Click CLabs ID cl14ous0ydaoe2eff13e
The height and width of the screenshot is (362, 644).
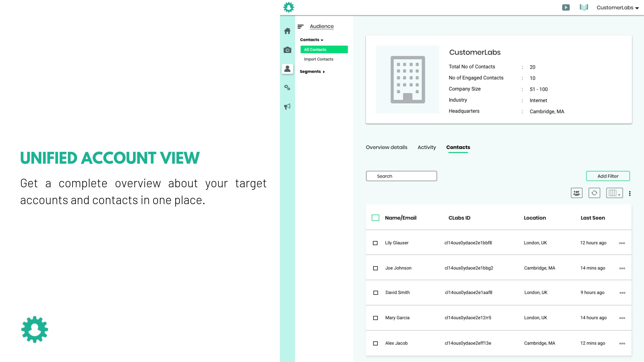pyautogui.click(x=468, y=343)
